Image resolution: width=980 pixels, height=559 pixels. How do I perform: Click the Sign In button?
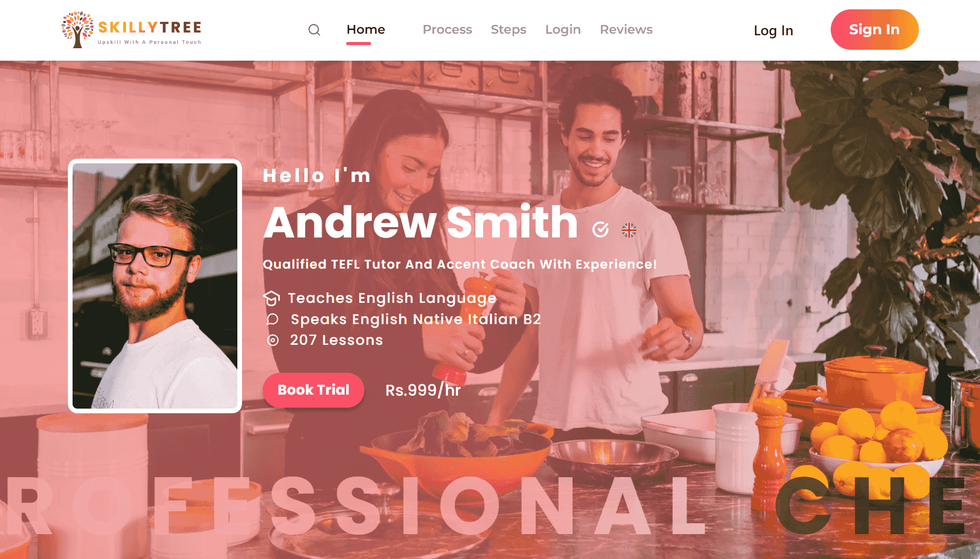click(x=874, y=30)
